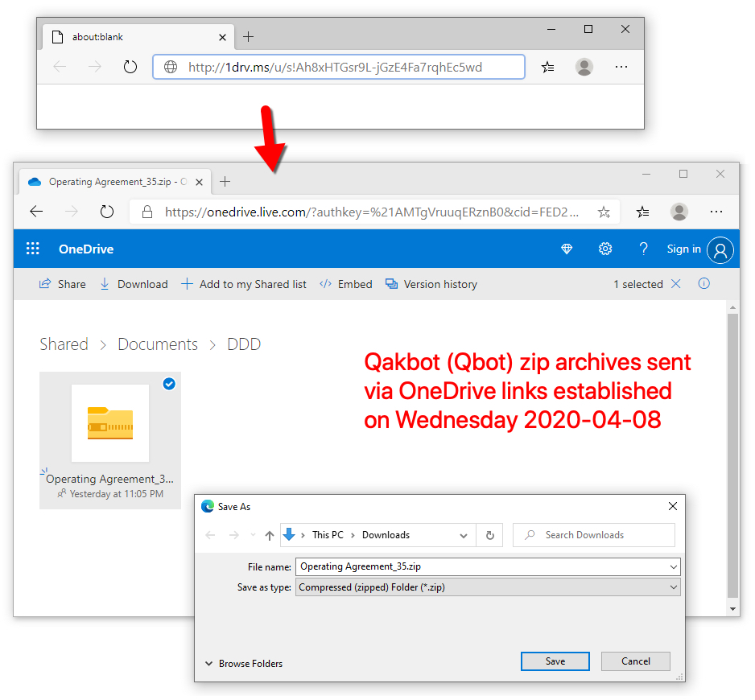The image size is (755, 700).
Task: Expand recent locations chevron in Save As
Action: [x=253, y=535]
